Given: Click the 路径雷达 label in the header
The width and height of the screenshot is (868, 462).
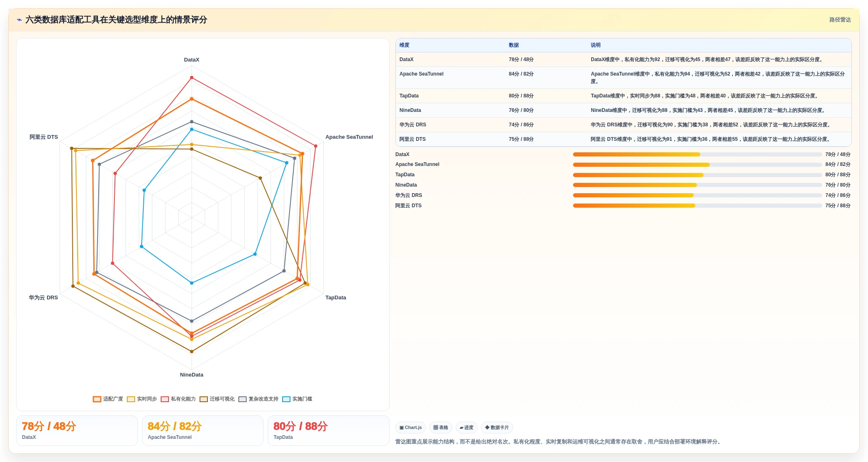Looking at the screenshot, I should coord(840,20).
